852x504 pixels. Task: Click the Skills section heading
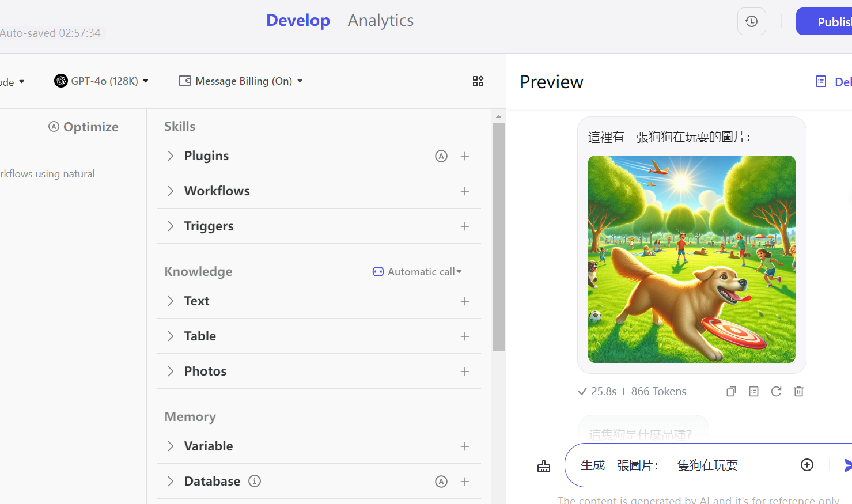[x=180, y=126]
